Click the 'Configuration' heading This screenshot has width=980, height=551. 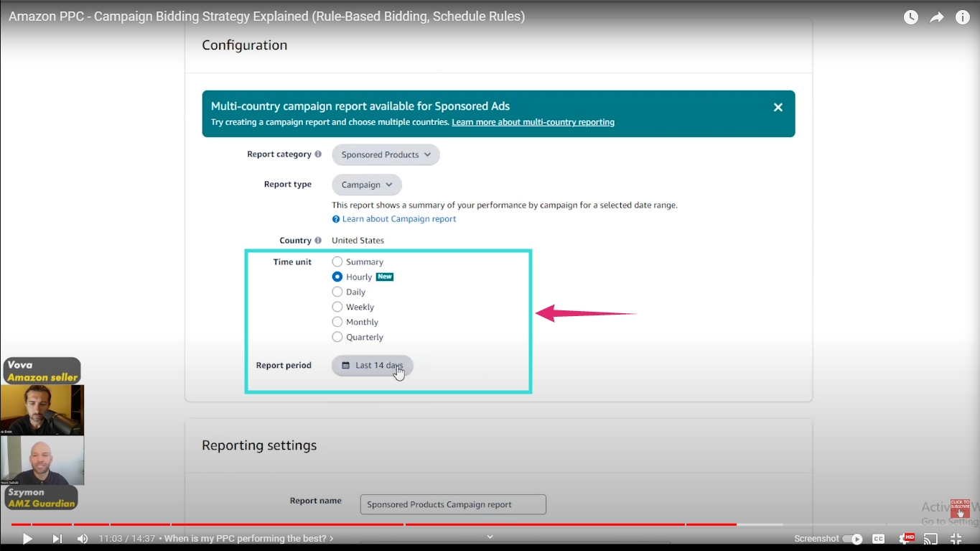coord(244,45)
